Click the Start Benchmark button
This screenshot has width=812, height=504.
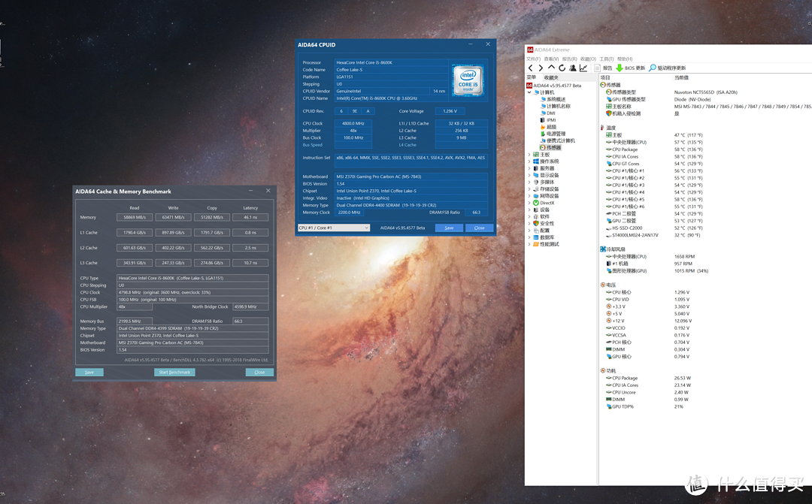pyautogui.click(x=174, y=372)
